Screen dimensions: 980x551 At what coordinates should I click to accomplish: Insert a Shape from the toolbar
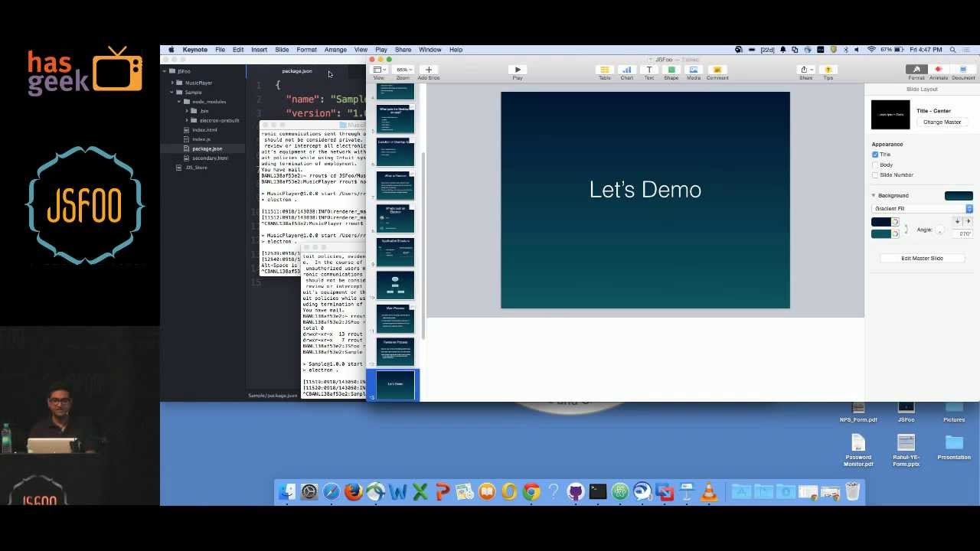coord(671,70)
